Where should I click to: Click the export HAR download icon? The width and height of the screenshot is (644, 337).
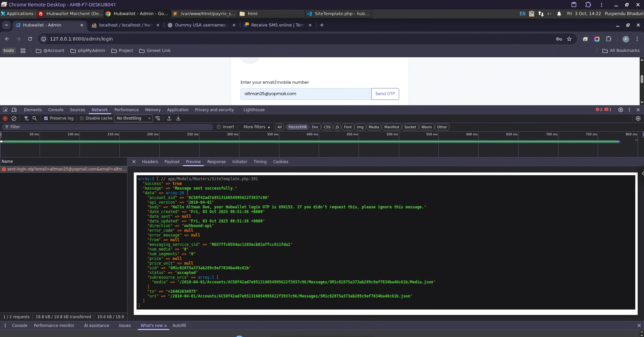(x=178, y=118)
